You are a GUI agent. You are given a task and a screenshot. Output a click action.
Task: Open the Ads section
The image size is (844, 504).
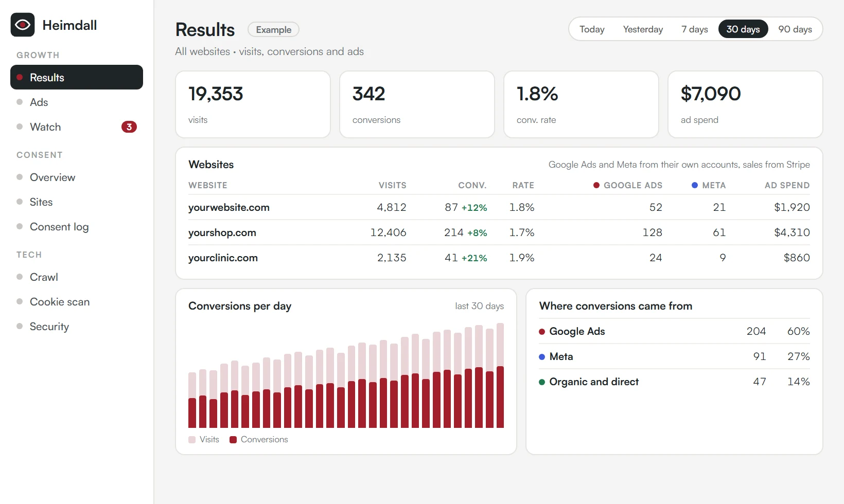tap(77, 102)
